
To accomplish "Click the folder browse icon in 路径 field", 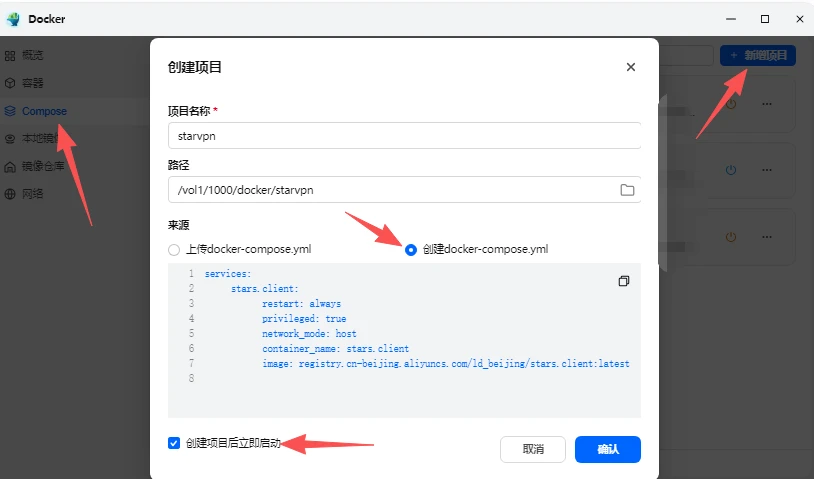I will click(627, 190).
